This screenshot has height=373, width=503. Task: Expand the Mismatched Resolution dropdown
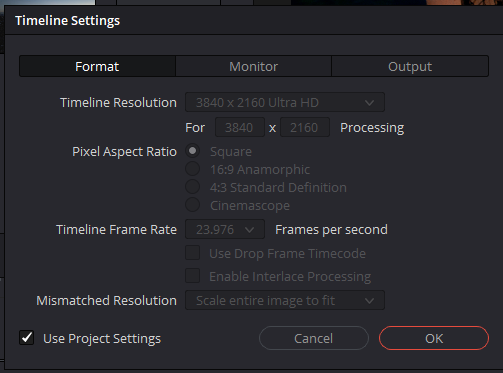285,300
